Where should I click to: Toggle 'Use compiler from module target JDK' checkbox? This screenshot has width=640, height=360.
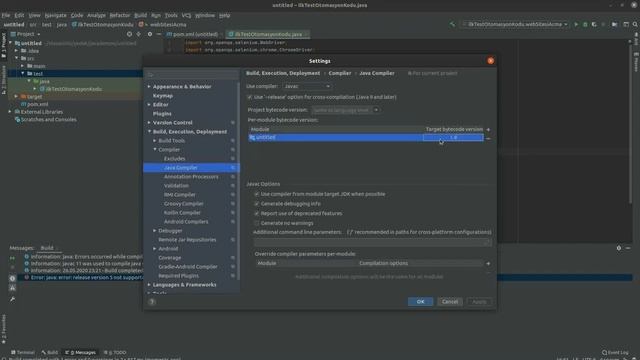(x=257, y=194)
